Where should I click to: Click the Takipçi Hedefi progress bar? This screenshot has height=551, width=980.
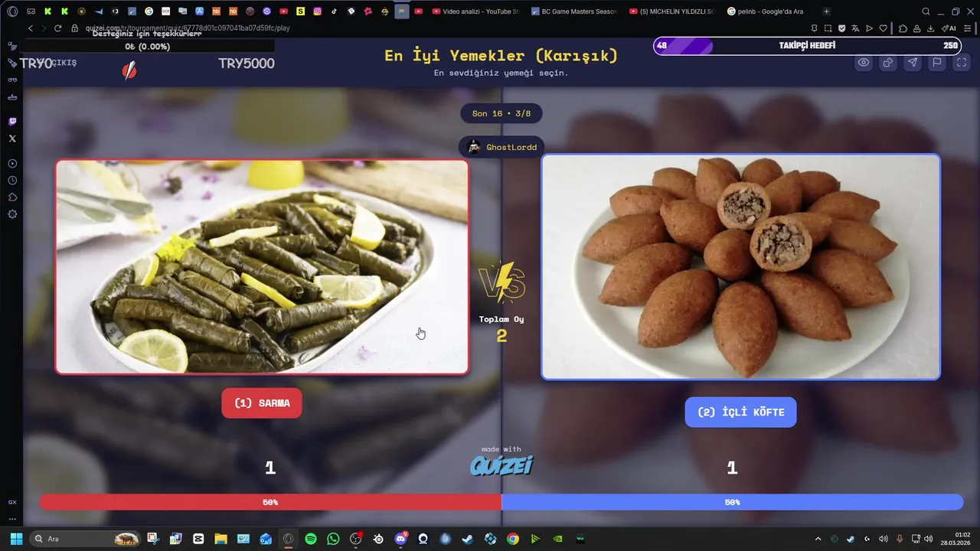808,46
